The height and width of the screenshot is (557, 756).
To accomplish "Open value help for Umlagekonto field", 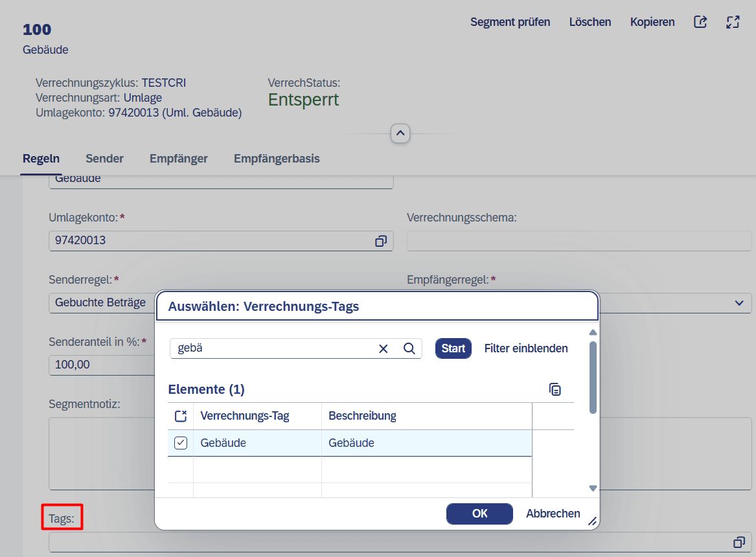I will [x=381, y=241].
